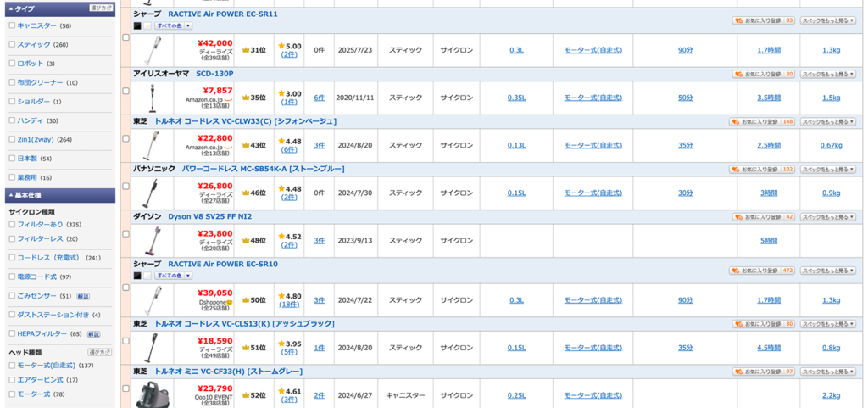Open the Sharp EC-SR10 product image
Viewport: 868px width, 408px height.
[153, 300]
